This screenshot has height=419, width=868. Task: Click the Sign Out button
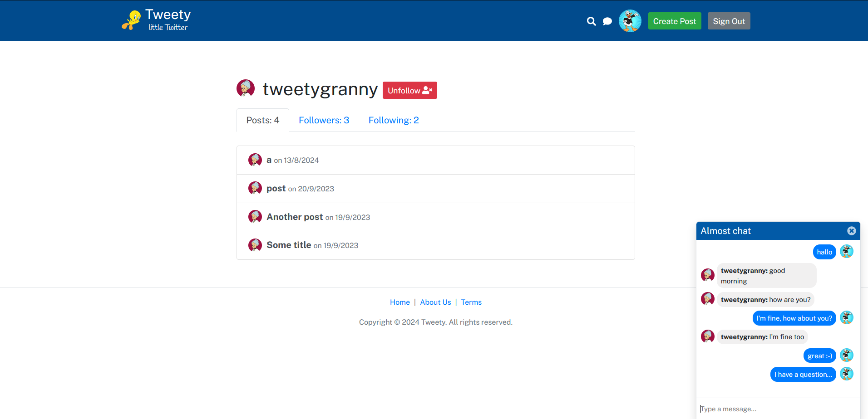click(x=729, y=21)
